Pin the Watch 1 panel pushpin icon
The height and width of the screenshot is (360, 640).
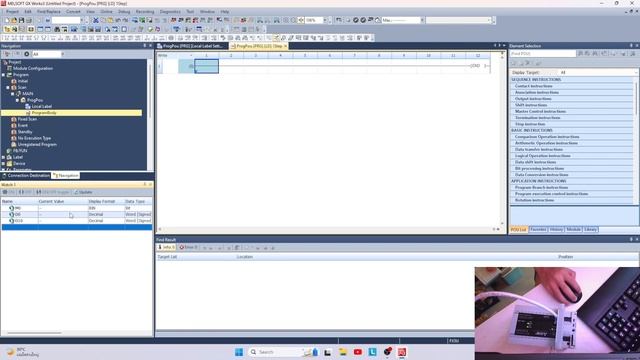(144, 184)
